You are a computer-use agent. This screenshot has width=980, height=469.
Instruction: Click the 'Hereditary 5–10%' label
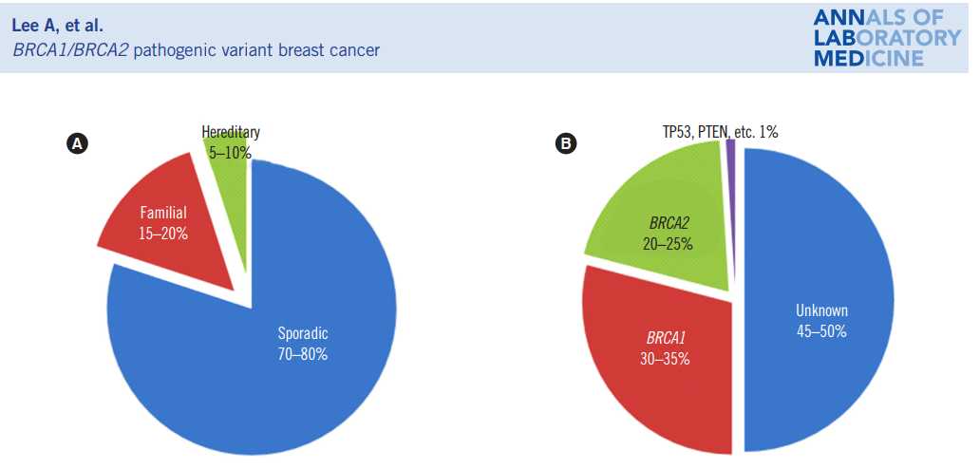230,141
